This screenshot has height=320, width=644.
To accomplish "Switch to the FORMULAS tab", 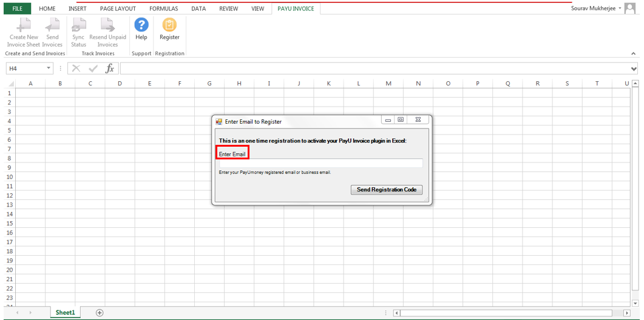I will pyautogui.click(x=163, y=8).
